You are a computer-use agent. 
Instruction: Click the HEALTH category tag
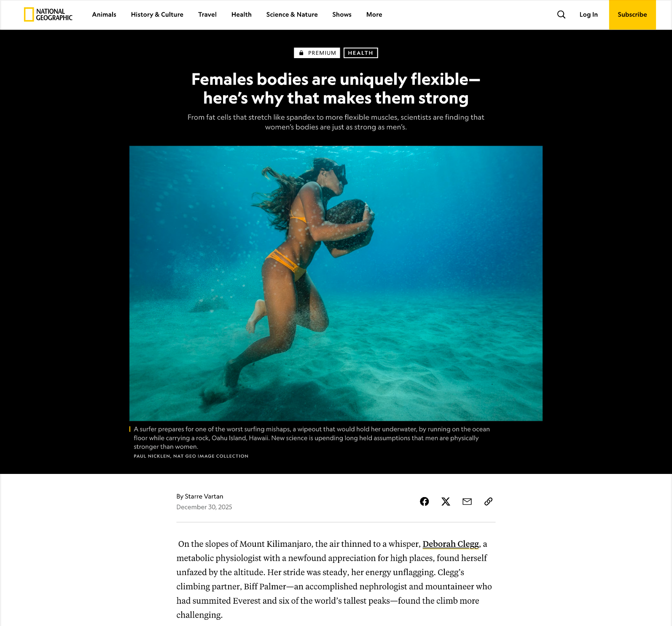click(x=361, y=53)
